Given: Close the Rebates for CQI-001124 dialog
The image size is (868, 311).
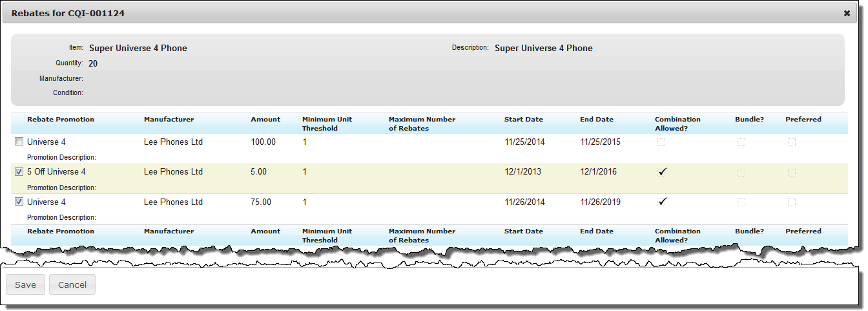Looking at the screenshot, I should click(x=847, y=13).
